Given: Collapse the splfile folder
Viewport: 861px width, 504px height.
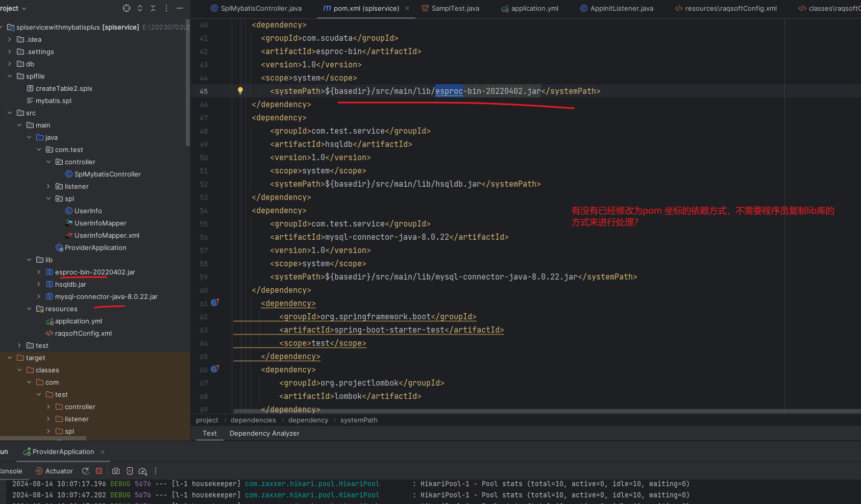Looking at the screenshot, I should click(x=10, y=76).
